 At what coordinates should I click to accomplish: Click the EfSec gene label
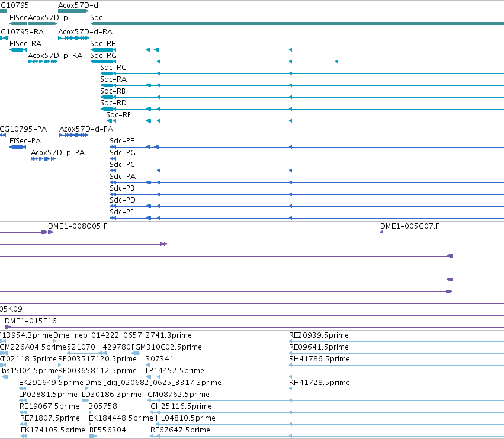18,18
